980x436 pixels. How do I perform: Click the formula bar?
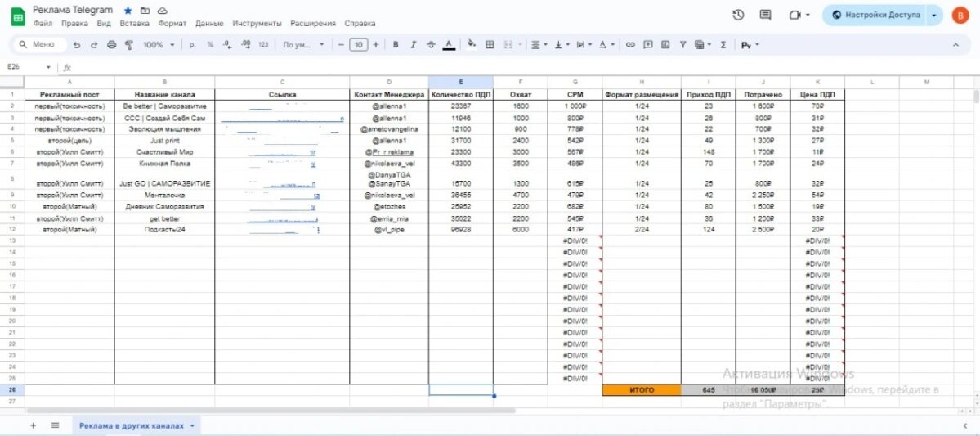pos(525,67)
